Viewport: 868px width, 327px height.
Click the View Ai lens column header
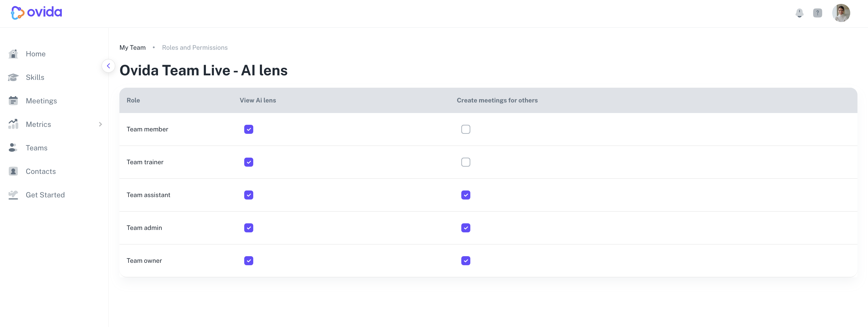(258, 100)
